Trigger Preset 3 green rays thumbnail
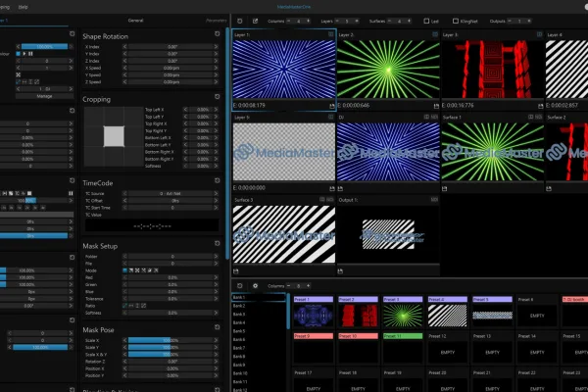Screen dimensions: 588x392 tap(403, 316)
